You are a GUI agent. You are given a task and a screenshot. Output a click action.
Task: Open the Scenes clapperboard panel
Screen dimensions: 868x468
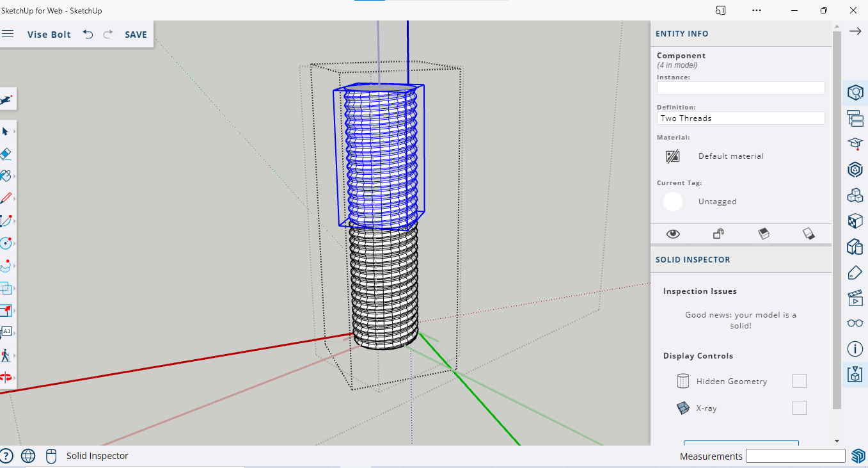coord(855,298)
